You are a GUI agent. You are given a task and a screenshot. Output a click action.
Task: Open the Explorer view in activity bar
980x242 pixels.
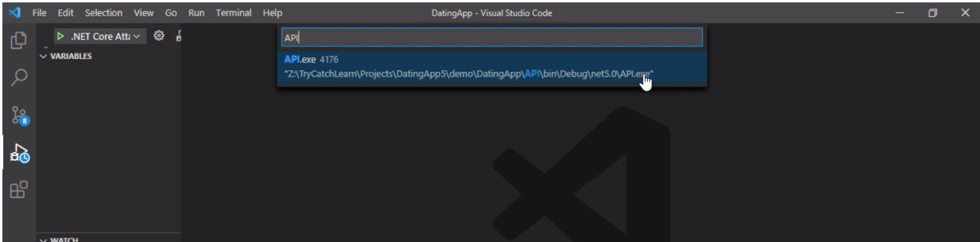click(x=19, y=40)
